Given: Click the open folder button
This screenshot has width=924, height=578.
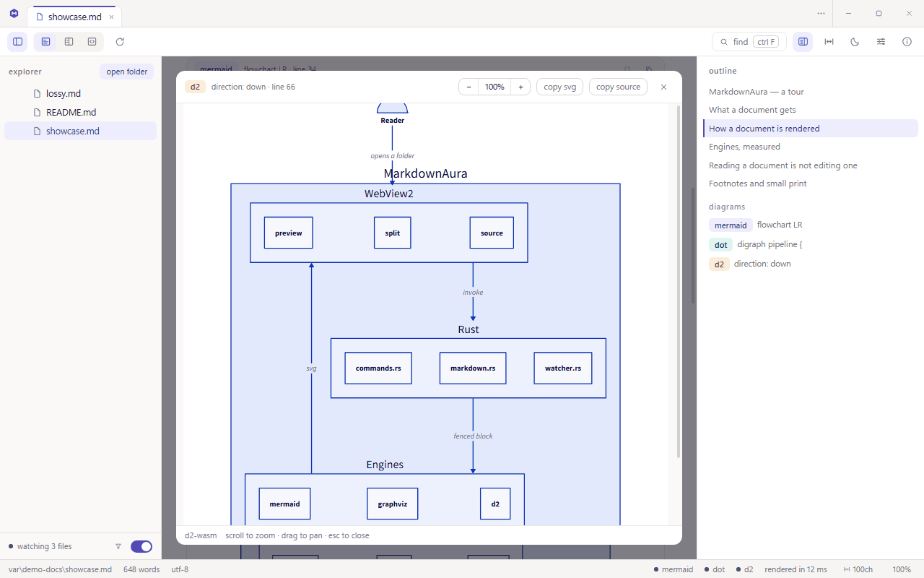Looking at the screenshot, I should coord(126,72).
